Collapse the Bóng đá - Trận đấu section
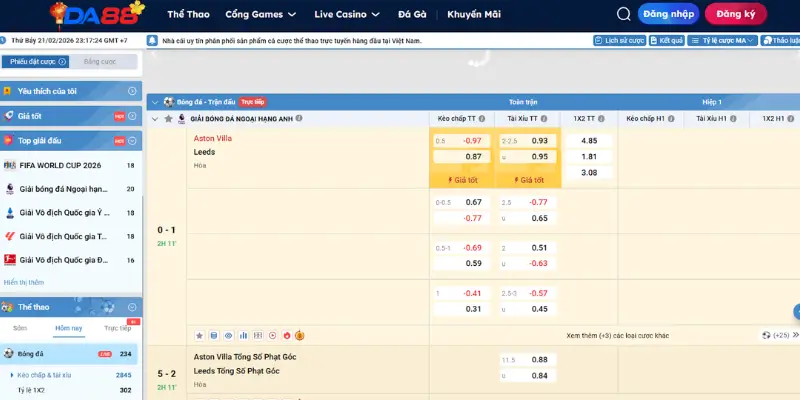This screenshot has width=800, height=400. pyautogui.click(x=154, y=101)
